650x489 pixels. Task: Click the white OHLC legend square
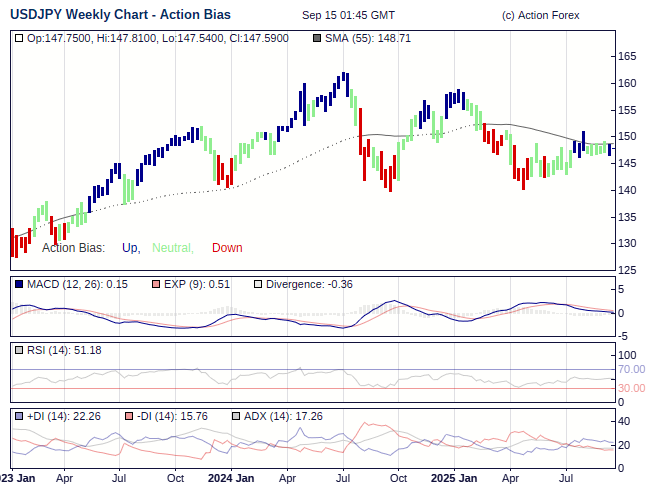tap(19, 38)
